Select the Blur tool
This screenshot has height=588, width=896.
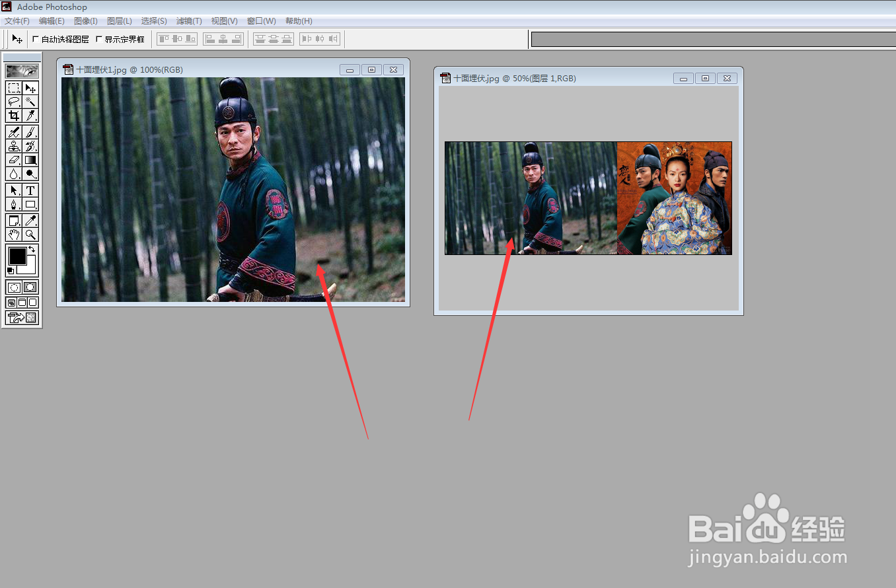point(14,174)
